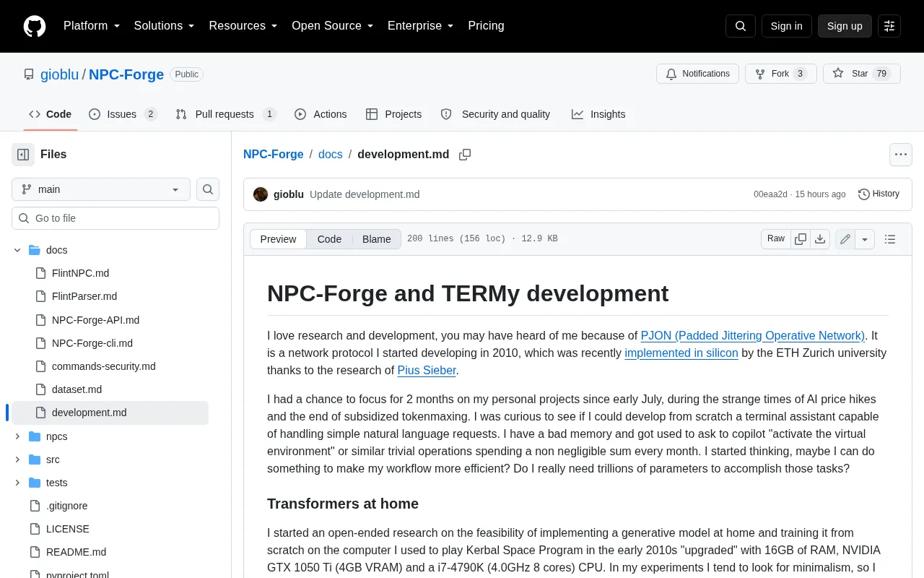Copy raw file contents

click(801, 239)
